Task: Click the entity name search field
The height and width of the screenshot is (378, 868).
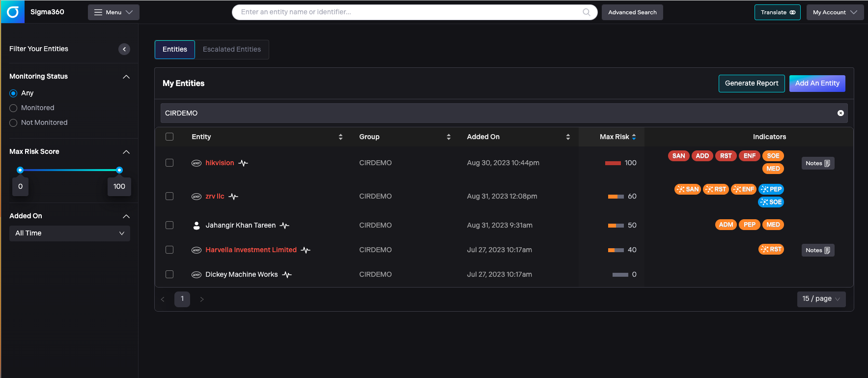Action: [x=415, y=12]
